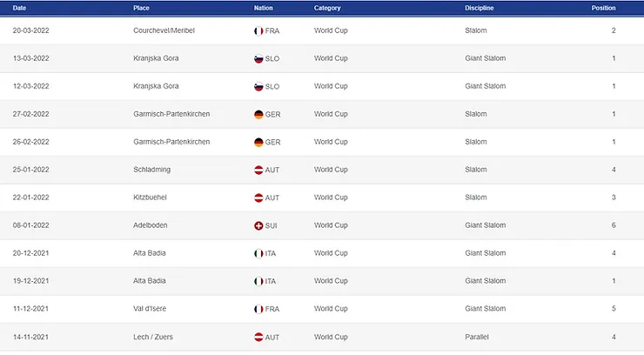Click the Italian flag in the 20-12-2021 row
Viewport: 644px width, 355px height.
pyautogui.click(x=258, y=253)
